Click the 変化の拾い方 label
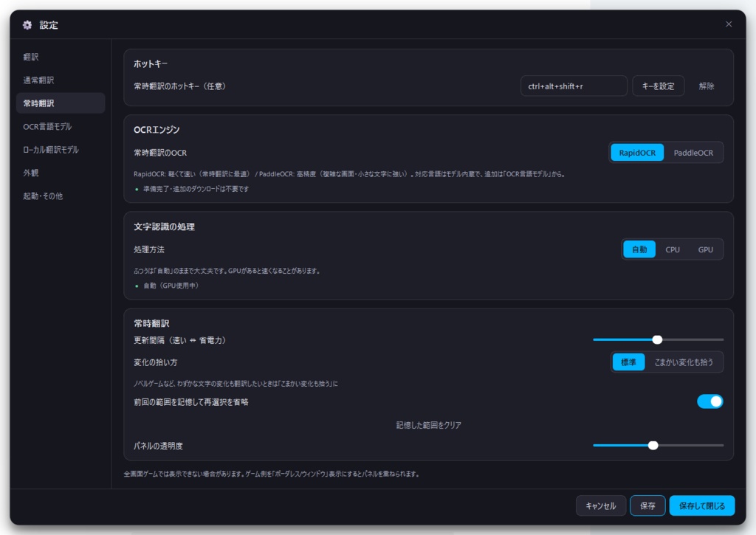This screenshot has height=535, width=756. 156,362
